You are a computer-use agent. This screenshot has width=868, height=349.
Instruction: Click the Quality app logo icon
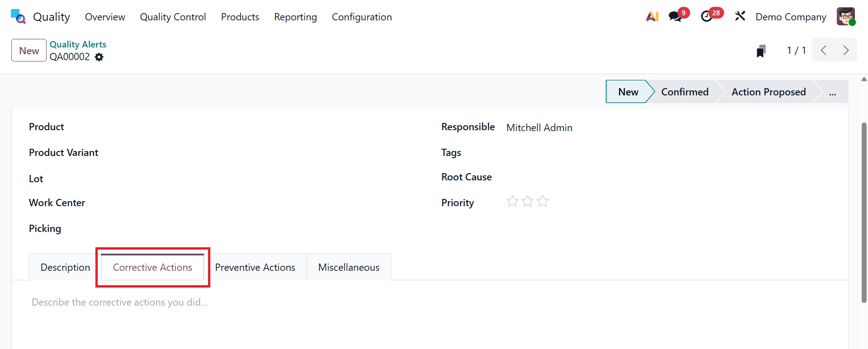tap(18, 17)
